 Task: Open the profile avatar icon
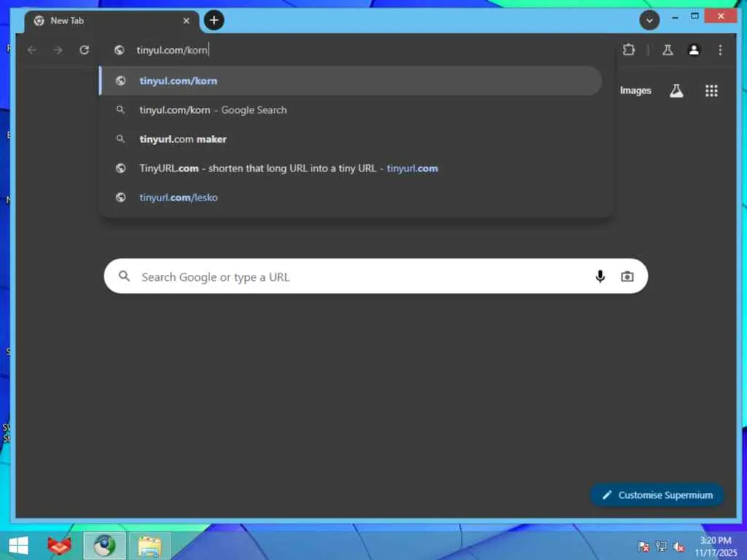pos(694,50)
